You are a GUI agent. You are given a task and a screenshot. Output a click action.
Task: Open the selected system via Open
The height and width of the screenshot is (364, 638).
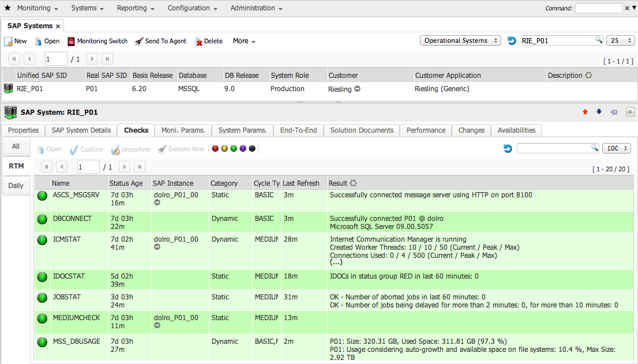coord(47,41)
